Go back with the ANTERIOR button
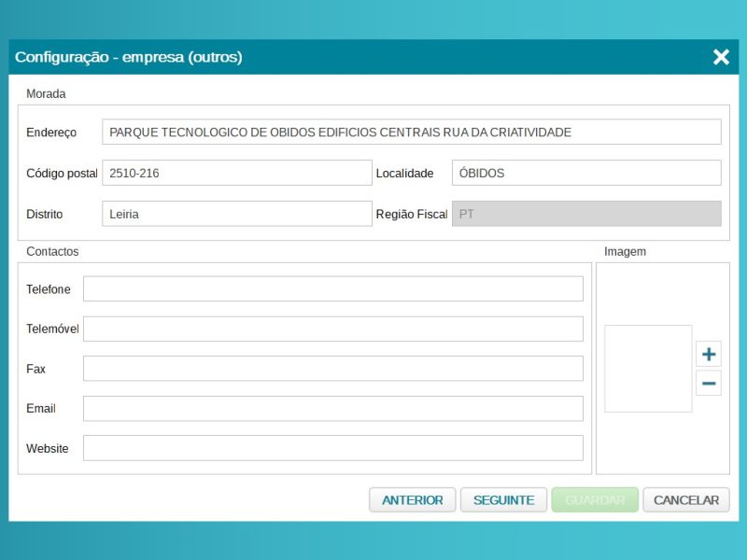The image size is (747, 560). pos(413,500)
